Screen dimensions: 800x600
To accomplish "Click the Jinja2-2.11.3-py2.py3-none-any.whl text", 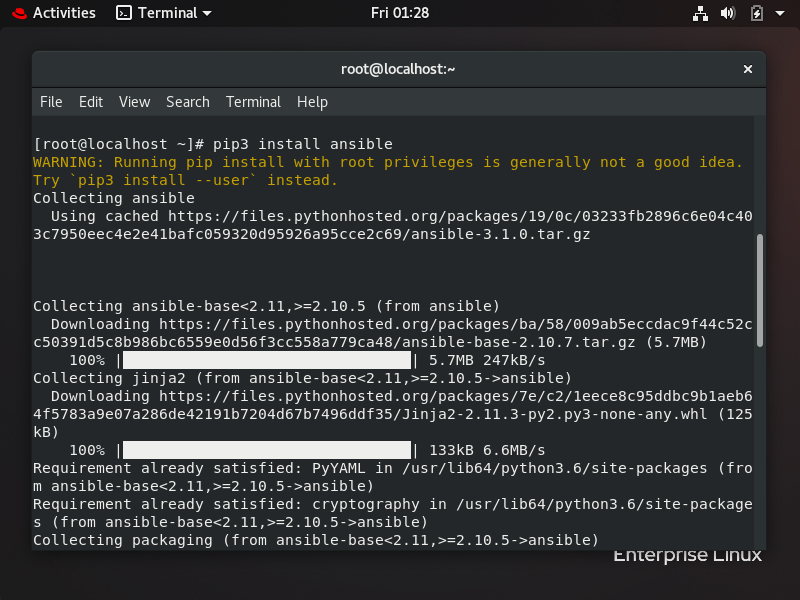I will 555,414.
